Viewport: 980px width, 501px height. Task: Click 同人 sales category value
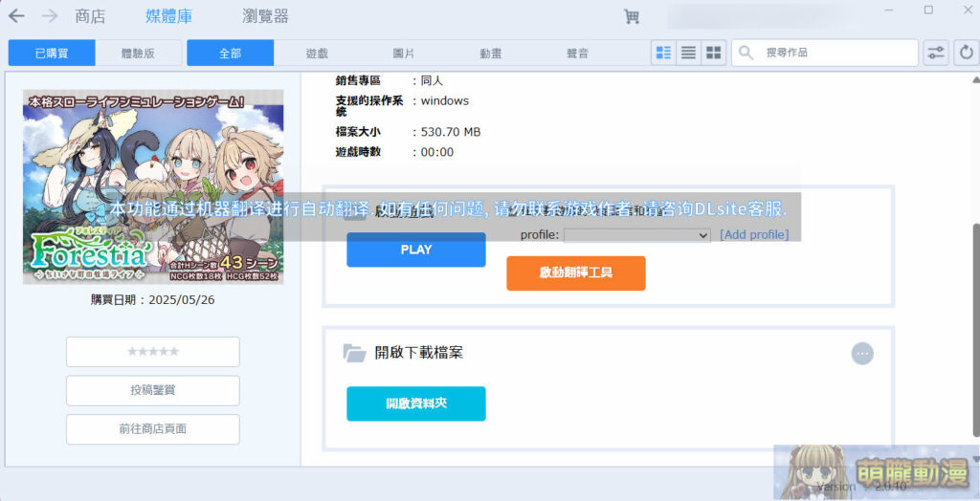pyautogui.click(x=432, y=80)
